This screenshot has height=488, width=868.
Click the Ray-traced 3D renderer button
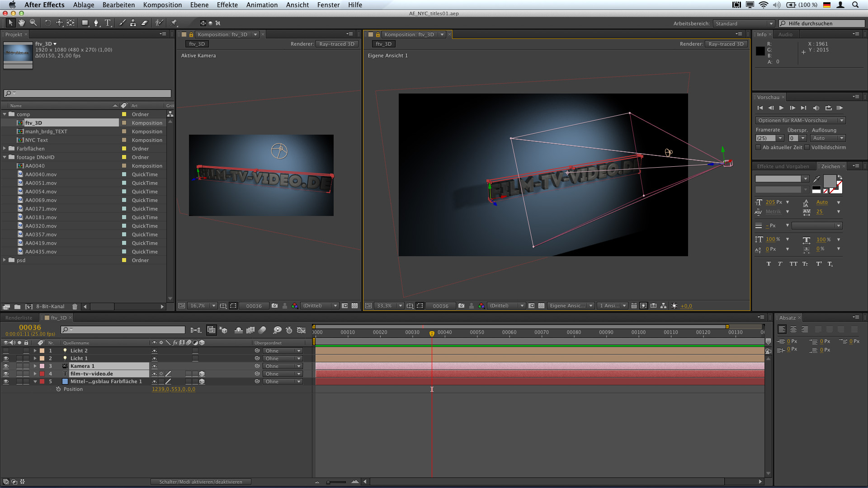[x=726, y=44]
